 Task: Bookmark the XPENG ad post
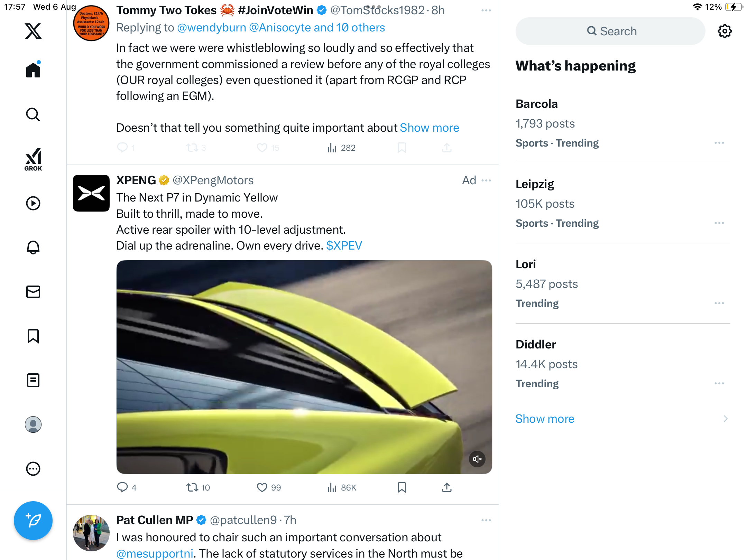tap(402, 487)
